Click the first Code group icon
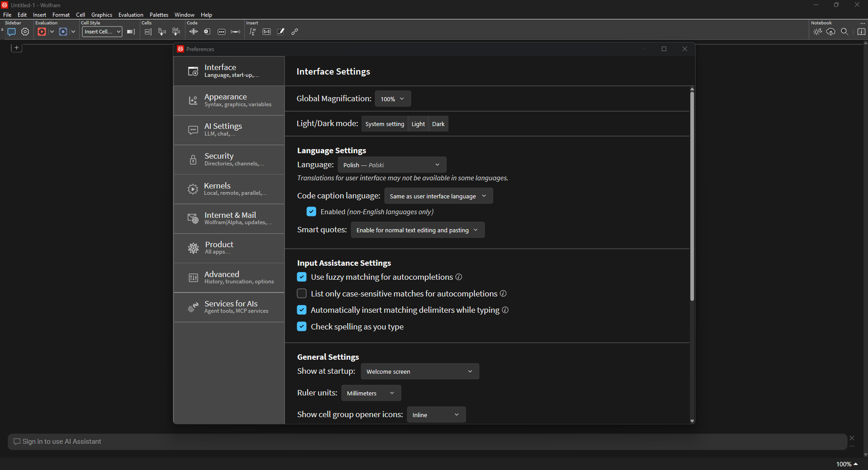 194,32
